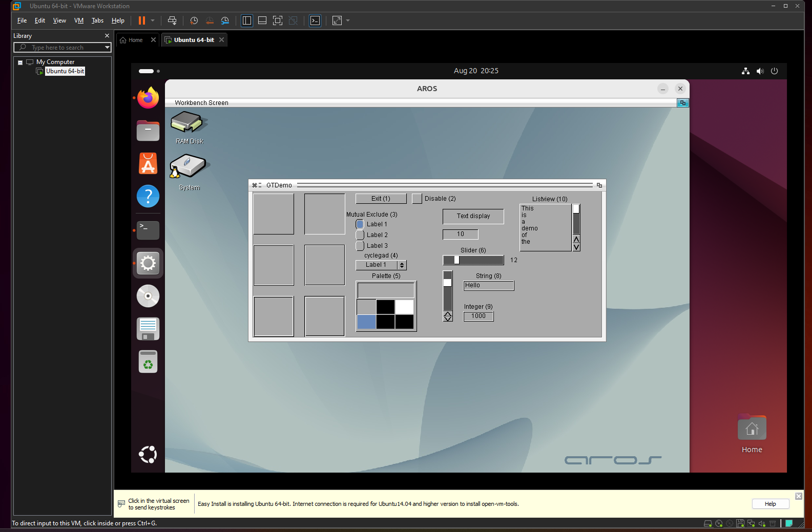
Task: Show Applications grid from the dock
Action: [x=148, y=455]
